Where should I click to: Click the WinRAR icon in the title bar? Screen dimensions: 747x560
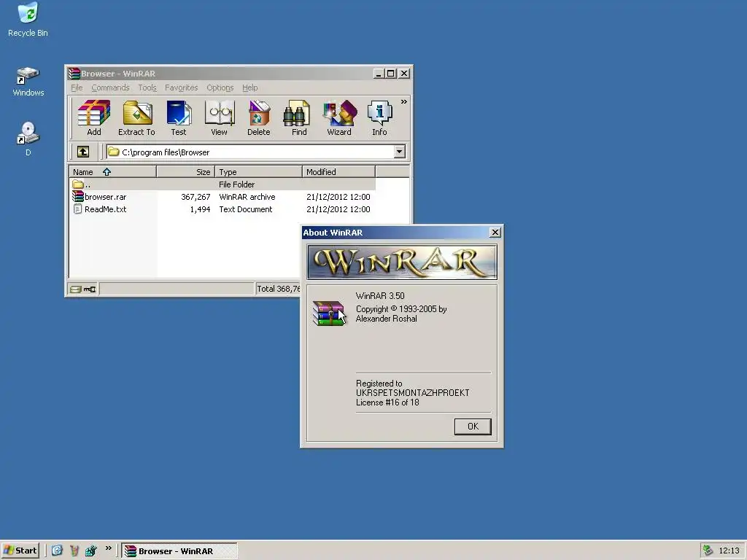pos(74,74)
